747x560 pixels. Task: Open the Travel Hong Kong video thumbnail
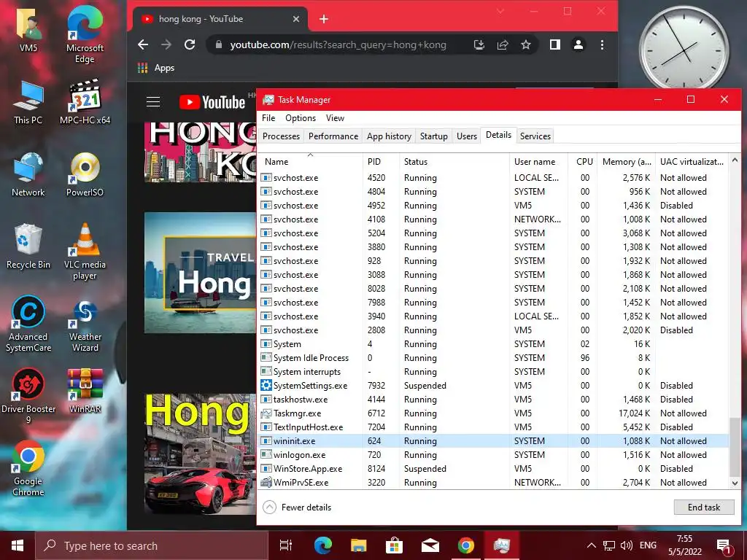click(x=200, y=273)
